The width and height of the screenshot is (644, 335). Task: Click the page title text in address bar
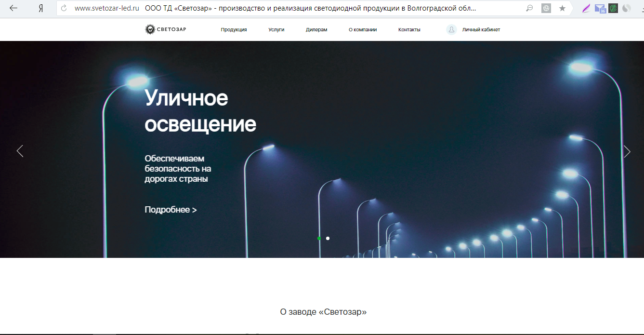click(311, 8)
